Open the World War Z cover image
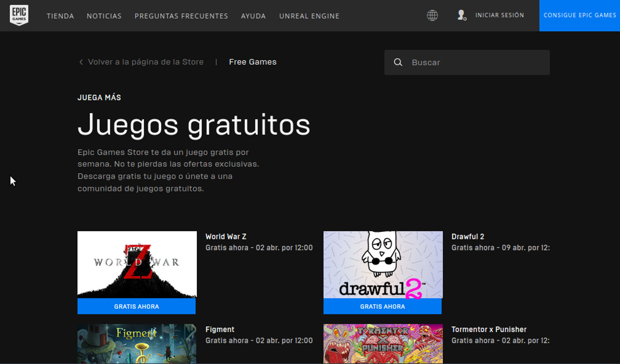The width and height of the screenshot is (620, 364). point(137,264)
